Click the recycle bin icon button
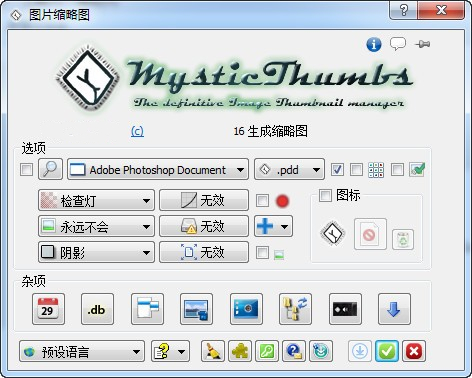Viewport: 472px width, 378px height. [x=403, y=239]
